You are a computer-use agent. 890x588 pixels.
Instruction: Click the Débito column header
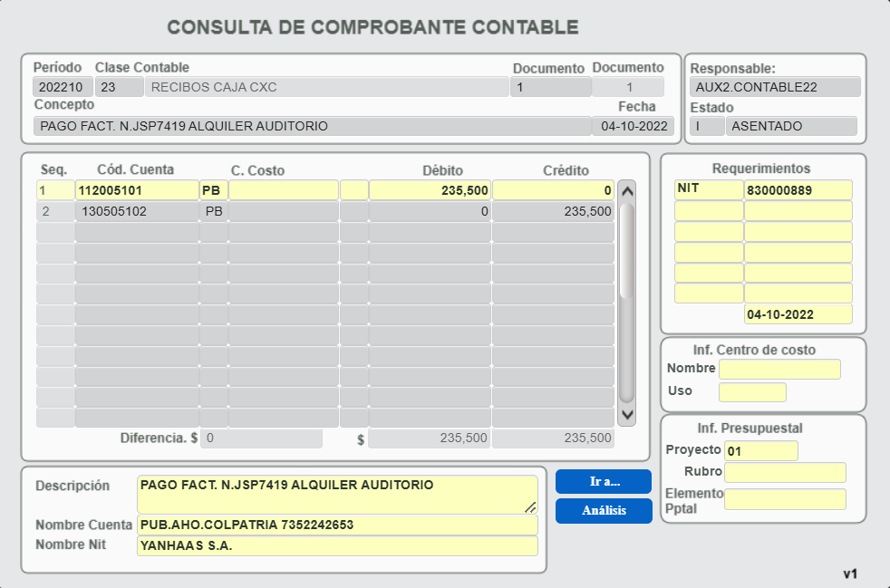tap(442, 171)
